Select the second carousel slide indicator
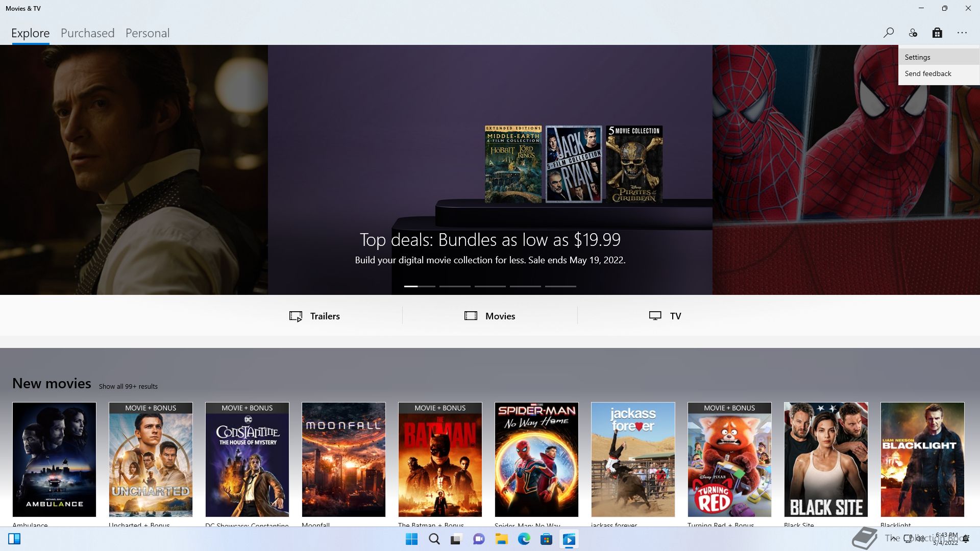980x551 pixels. (455, 286)
